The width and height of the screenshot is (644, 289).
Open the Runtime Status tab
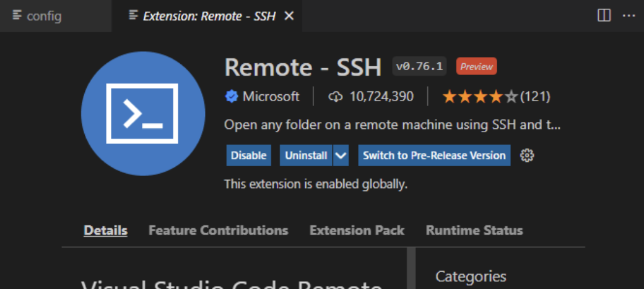474,230
